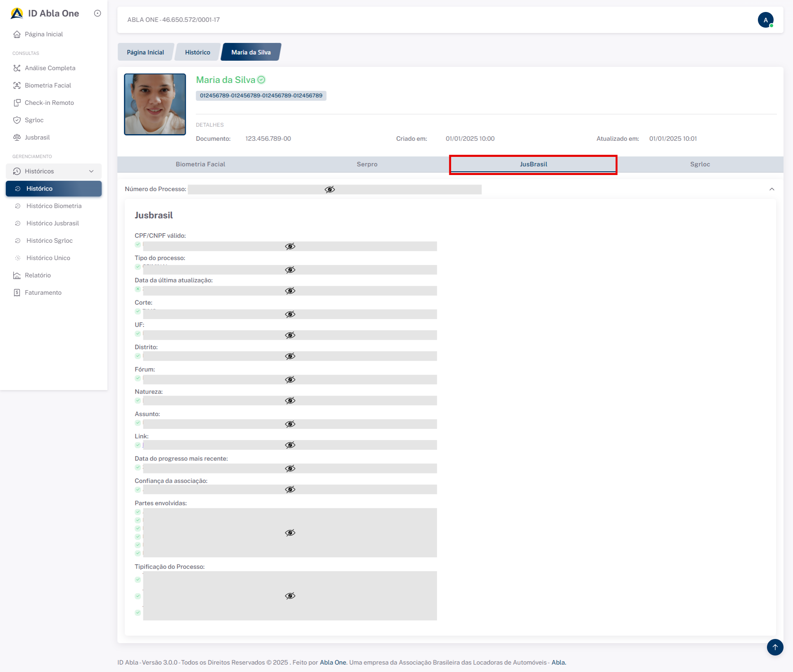Switch to the Sgrloc tab
Image resolution: width=793 pixels, height=672 pixels.
(700, 164)
